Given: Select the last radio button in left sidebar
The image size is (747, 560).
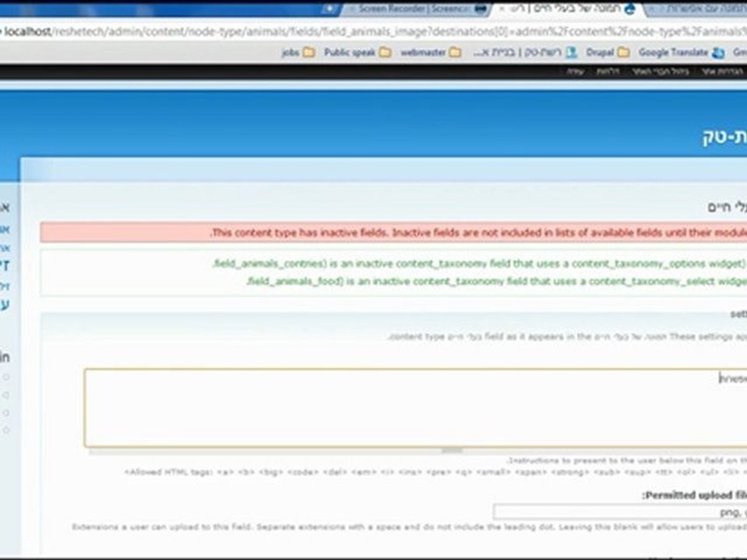Looking at the screenshot, I should click(6, 430).
